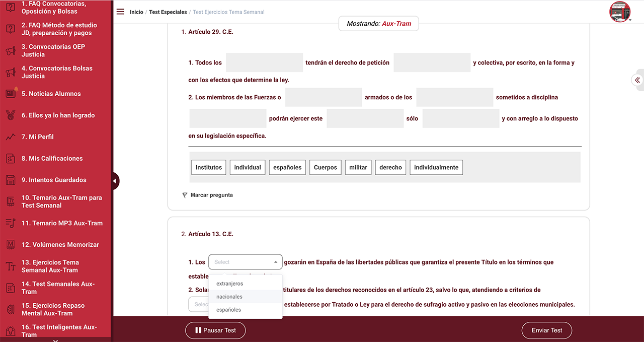The height and width of the screenshot is (342, 644).
Task: Open the Select dropdown in Artículo 13
Action: coord(246,262)
